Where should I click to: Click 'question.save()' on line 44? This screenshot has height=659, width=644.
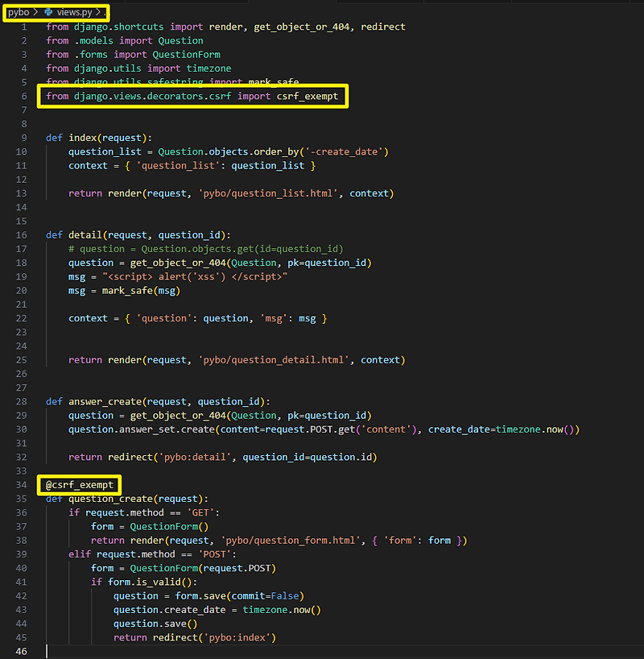tap(155, 624)
